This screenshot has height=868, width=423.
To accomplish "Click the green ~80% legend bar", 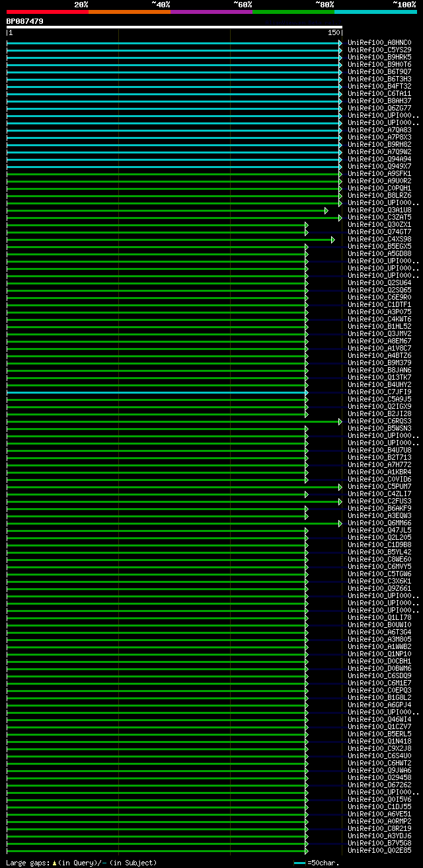I will [293, 12].
